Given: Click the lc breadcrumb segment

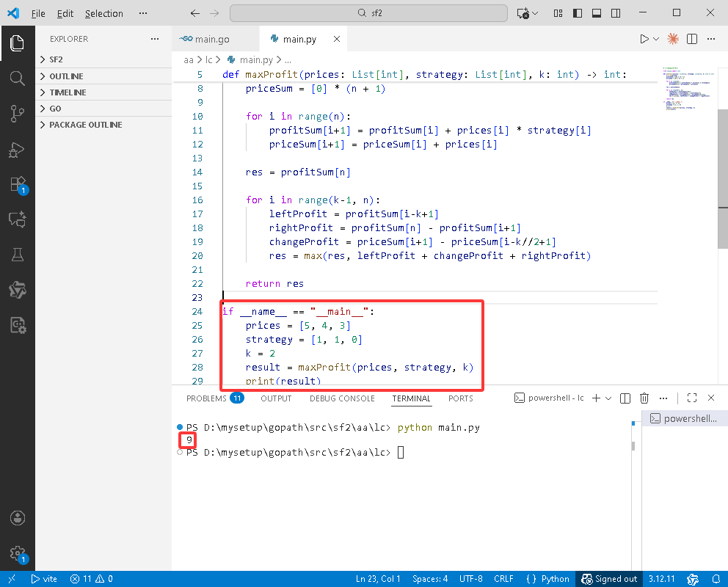Looking at the screenshot, I should [x=209, y=60].
